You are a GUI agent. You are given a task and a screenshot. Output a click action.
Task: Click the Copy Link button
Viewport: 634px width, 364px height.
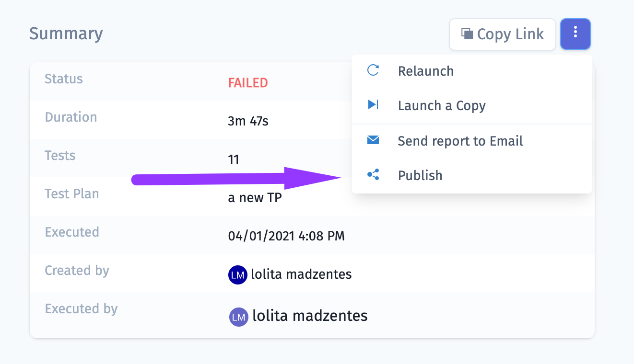[502, 34]
